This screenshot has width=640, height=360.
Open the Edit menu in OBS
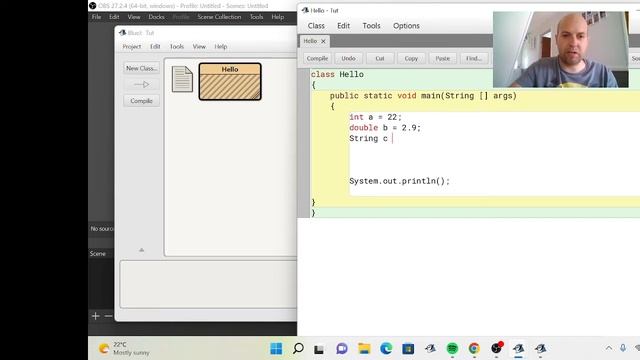114,17
